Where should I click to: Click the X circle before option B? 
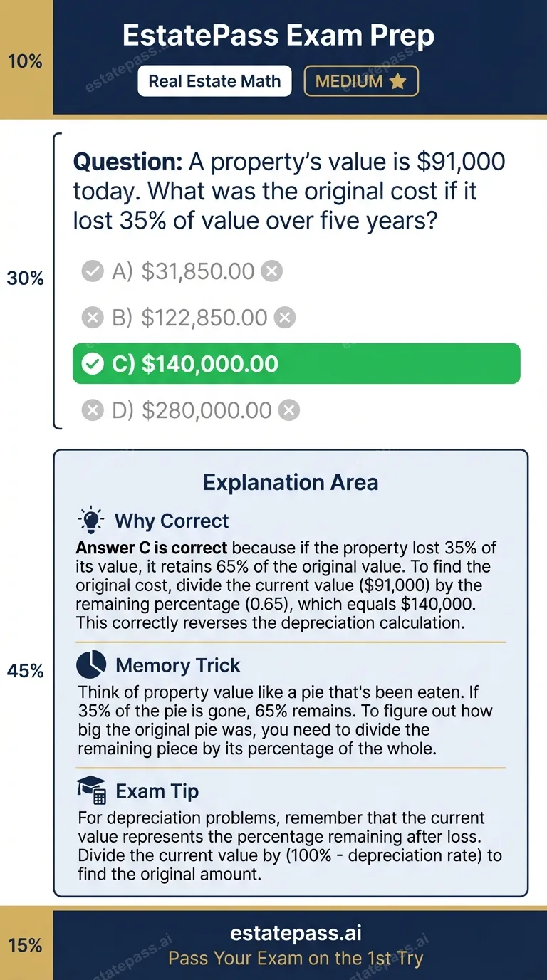93,317
